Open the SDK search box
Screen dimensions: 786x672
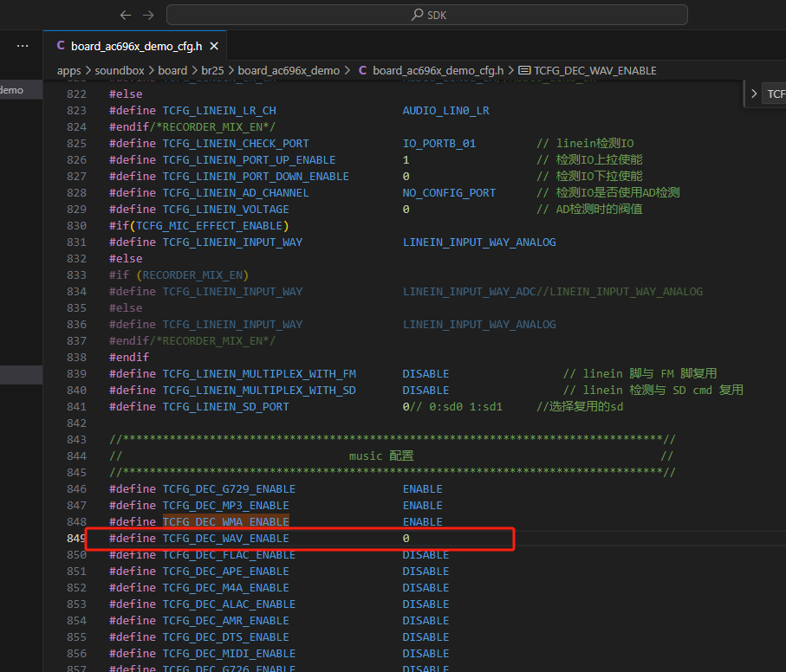pos(427,15)
